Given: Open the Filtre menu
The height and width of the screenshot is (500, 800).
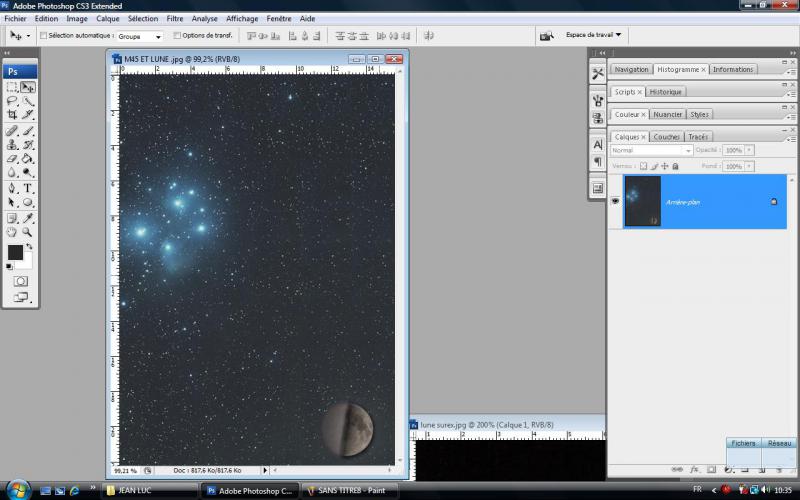Looking at the screenshot, I should 174,18.
